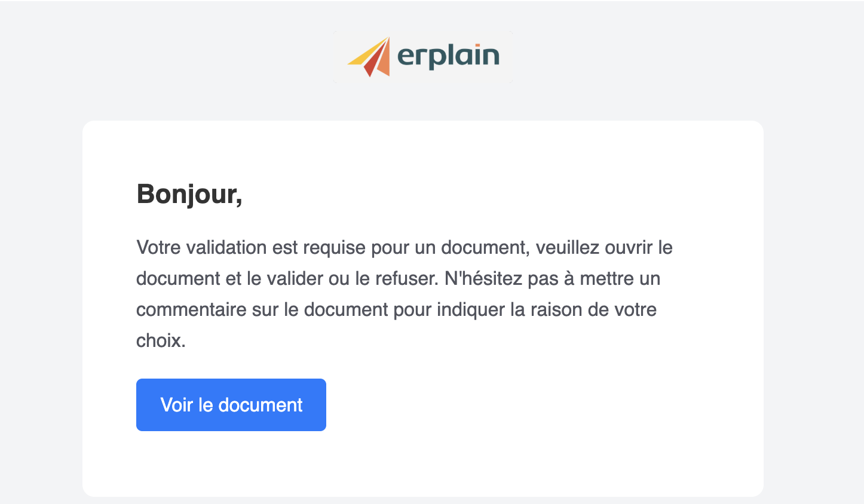Click the word "ouvrir" in the first line
The image size is (864, 504).
tap(629, 247)
